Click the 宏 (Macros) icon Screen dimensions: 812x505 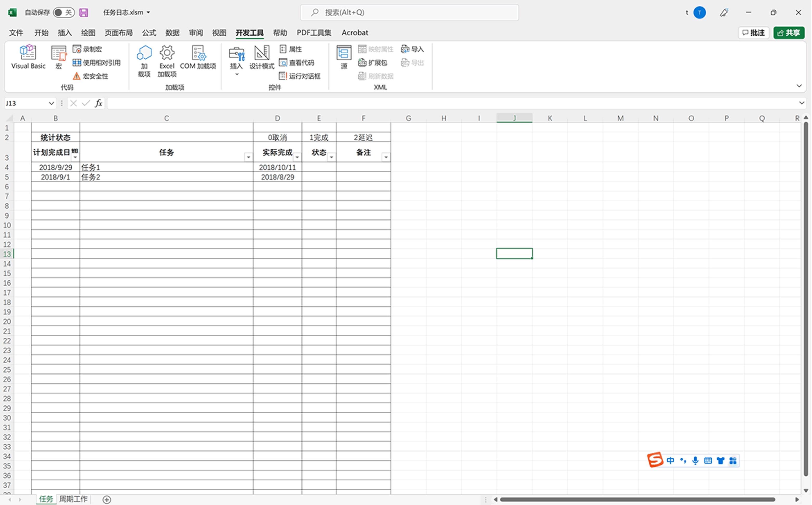(59, 57)
